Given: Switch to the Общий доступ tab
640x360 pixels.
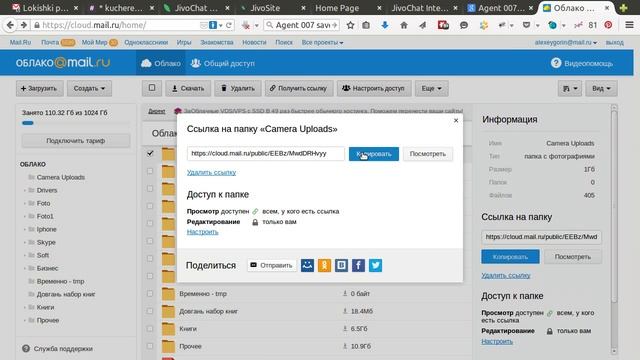Looking at the screenshot, I should [x=223, y=63].
